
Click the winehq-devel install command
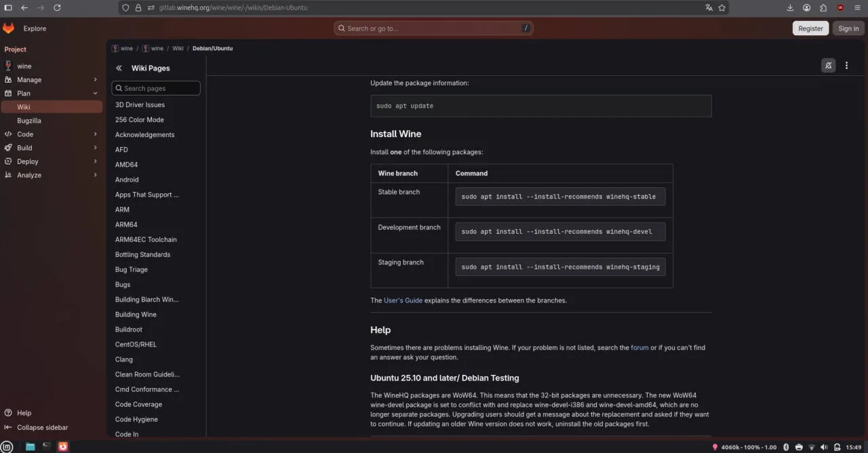(x=560, y=231)
